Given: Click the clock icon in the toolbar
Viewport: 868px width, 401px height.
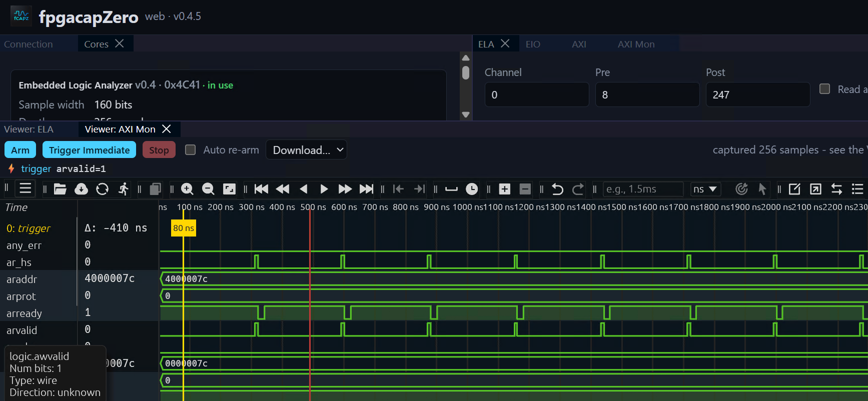Looking at the screenshot, I should 472,189.
